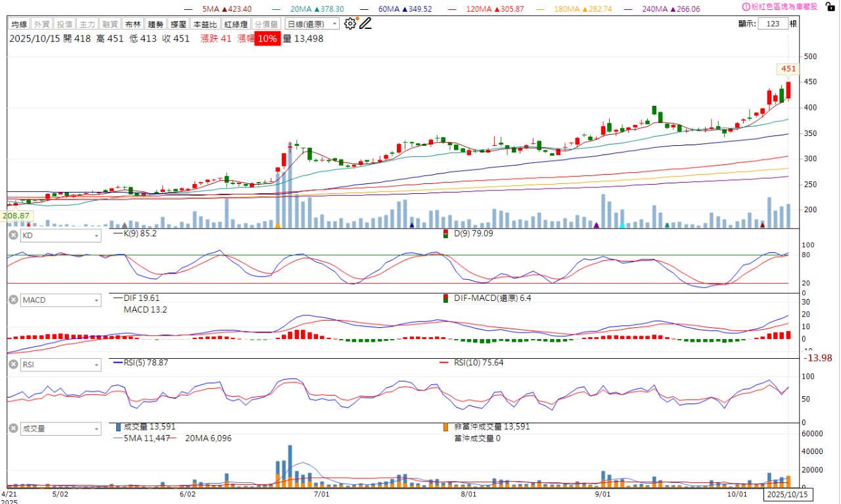The image size is (841, 504).
Task: Select the 本益比 P/E ratio option
Action: point(203,24)
